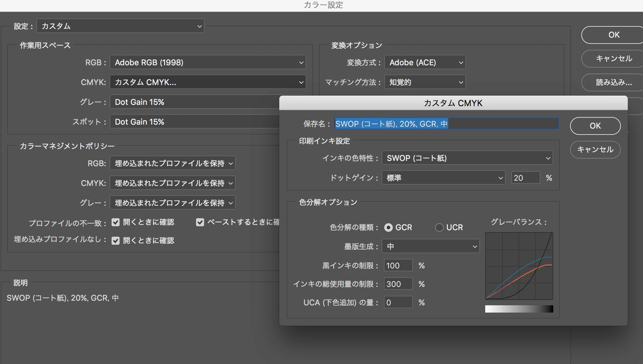The width and height of the screenshot is (643, 364).
Task: Open the CMYK カスタム CMYK dropdown
Action: coord(208,82)
